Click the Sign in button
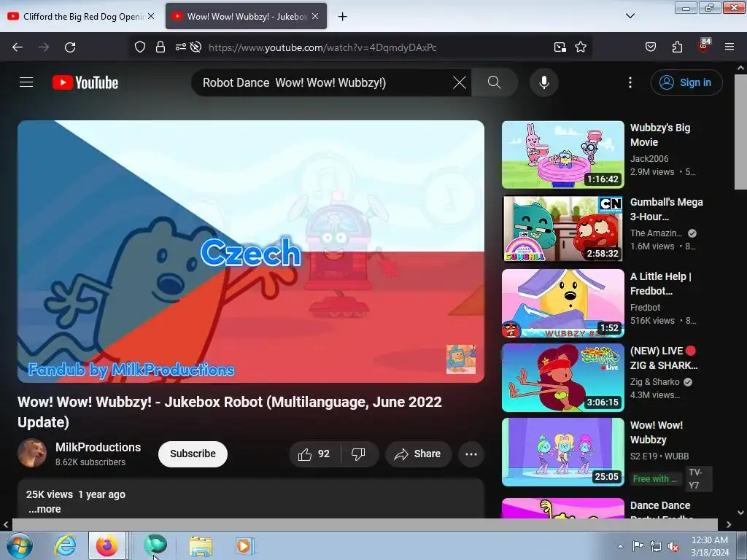 click(x=686, y=82)
